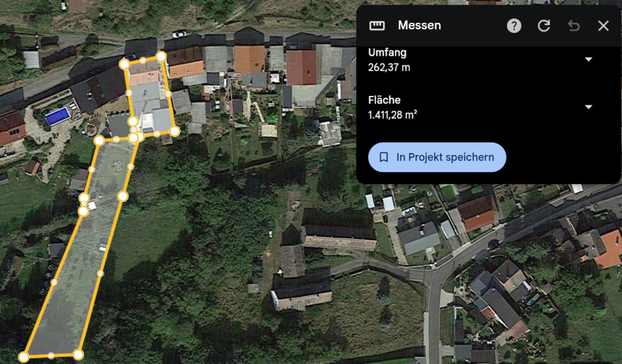Select the faint midpoint handle on bottom polygon edge
The width and height of the screenshot is (622, 364).
pos(51,356)
